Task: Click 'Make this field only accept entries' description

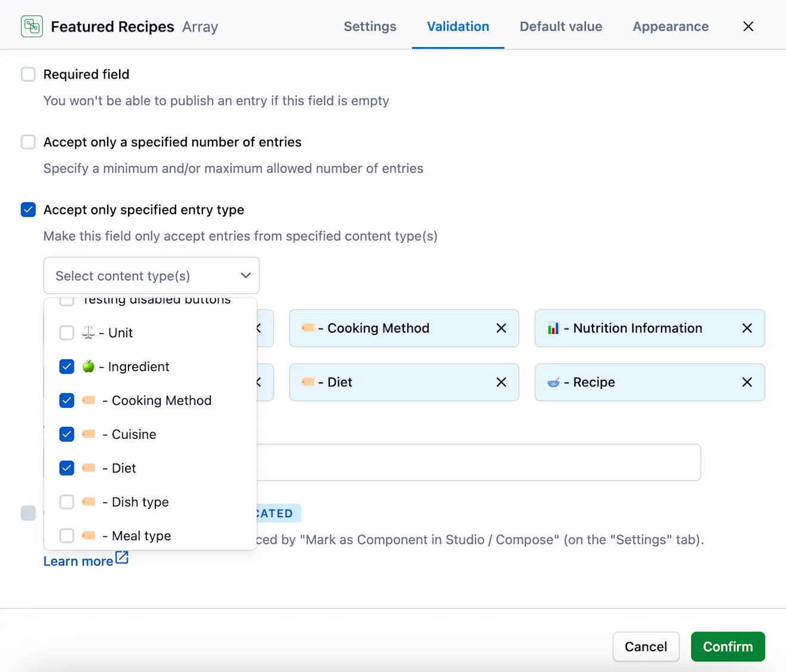Action: tap(241, 236)
